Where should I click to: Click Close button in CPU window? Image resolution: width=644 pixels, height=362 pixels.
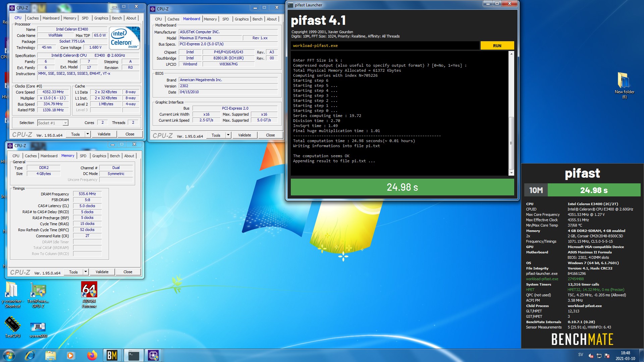(130, 134)
